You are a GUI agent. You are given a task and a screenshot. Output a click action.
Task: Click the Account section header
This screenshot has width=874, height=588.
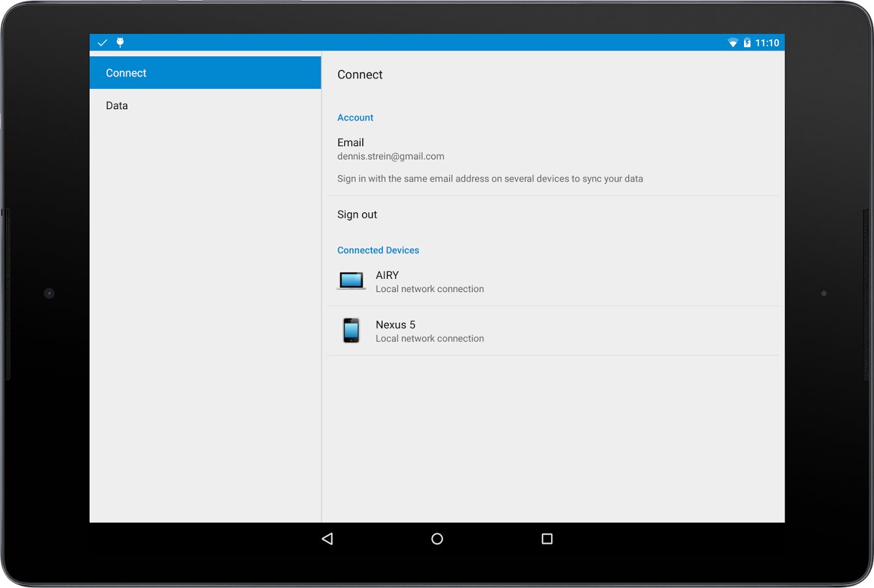pos(355,118)
